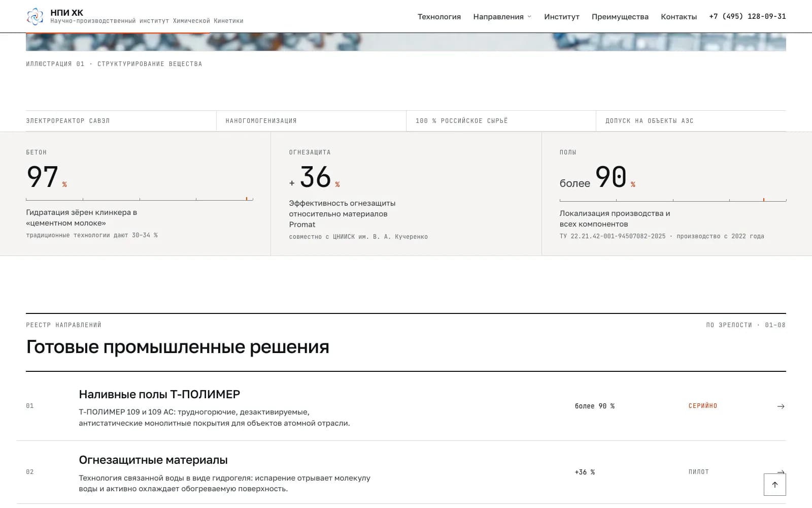Expand the Направления dropdown chevron
This screenshot has width=812, height=508.
529,17
